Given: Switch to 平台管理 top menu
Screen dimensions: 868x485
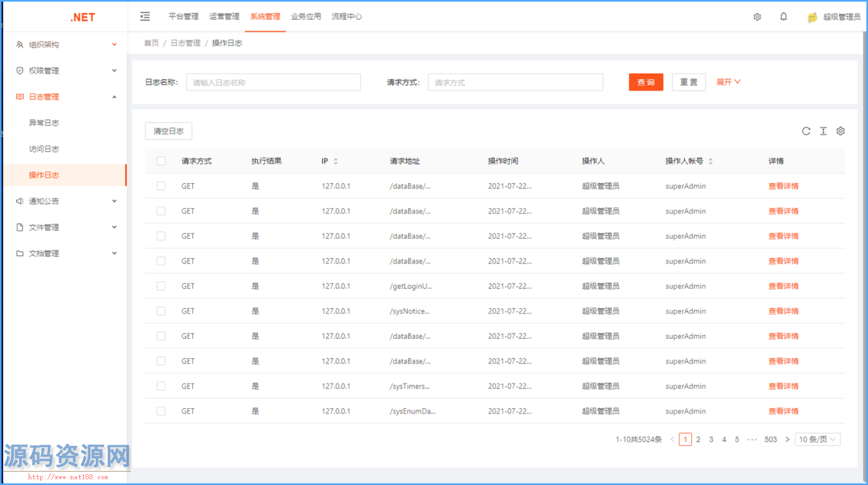Looking at the screenshot, I should (x=184, y=17).
